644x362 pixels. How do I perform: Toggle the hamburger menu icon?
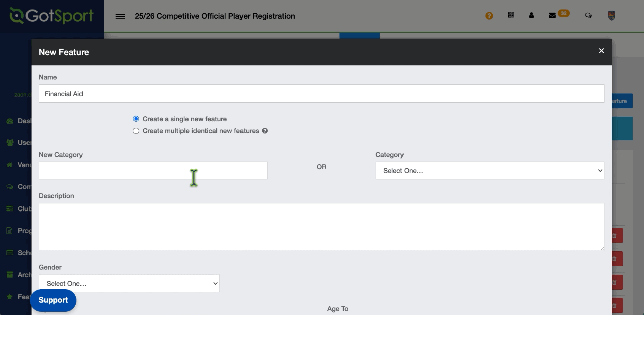(x=120, y=16)
